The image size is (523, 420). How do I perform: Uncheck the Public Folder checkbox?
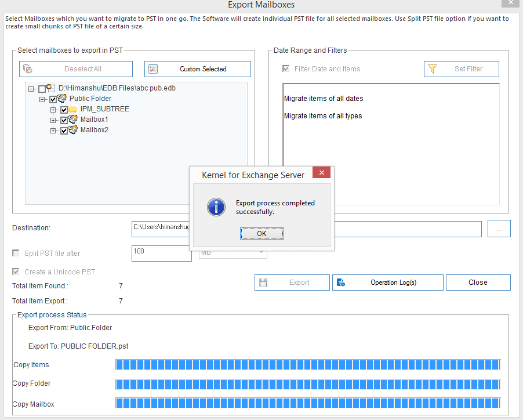click(53, 99)
